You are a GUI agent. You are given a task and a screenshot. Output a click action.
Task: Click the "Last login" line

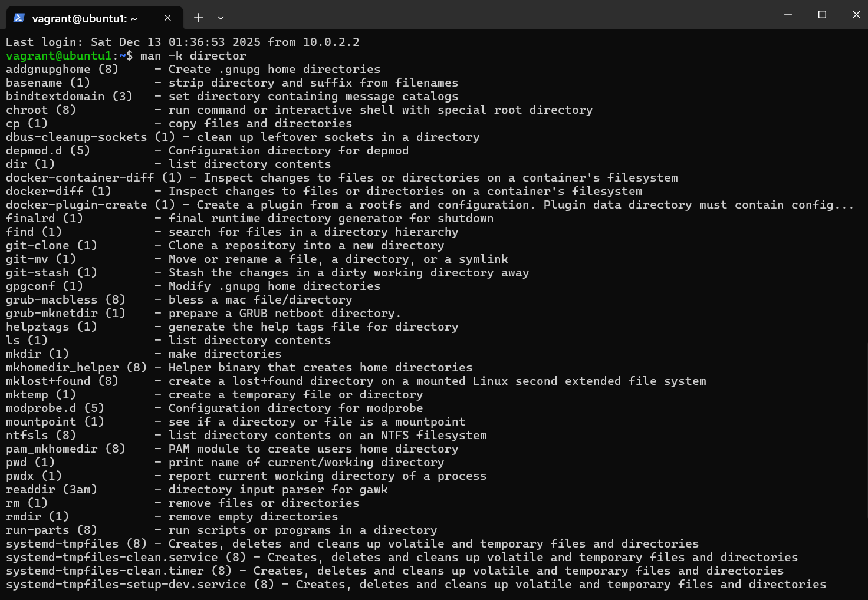tap(182, 42)
